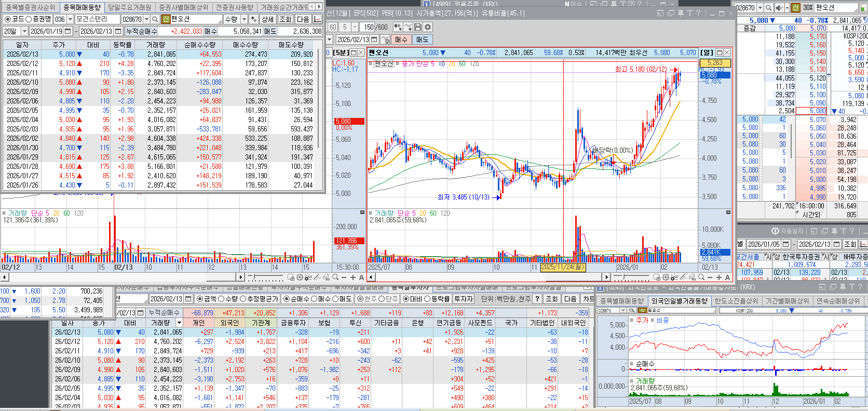This screenshot has width=868, height=411.
Task: Switch to the 증권사별매매상위 tab
Action: point(183,7)
